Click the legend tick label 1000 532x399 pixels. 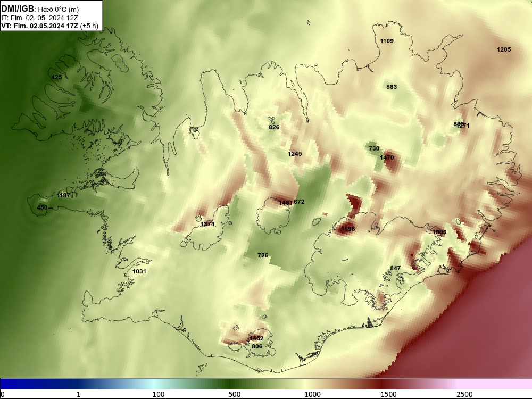point(312,394)
